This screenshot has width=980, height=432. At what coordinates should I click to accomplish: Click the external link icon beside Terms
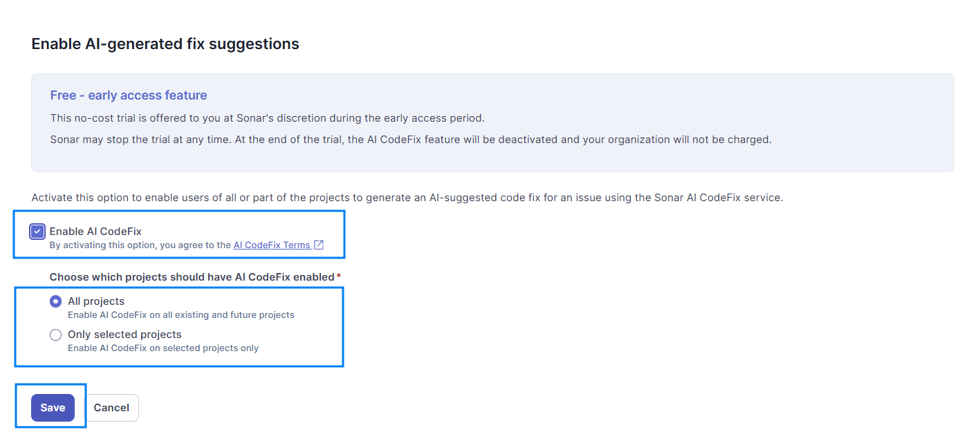tap(319, 245)
